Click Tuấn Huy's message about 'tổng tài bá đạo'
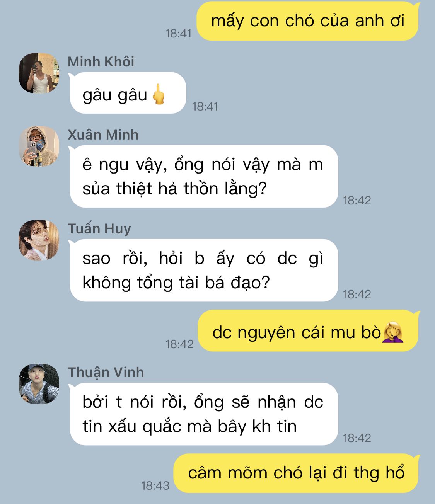Screen dimensions: 435x504 pyautogui.click(x=204, y=270)
